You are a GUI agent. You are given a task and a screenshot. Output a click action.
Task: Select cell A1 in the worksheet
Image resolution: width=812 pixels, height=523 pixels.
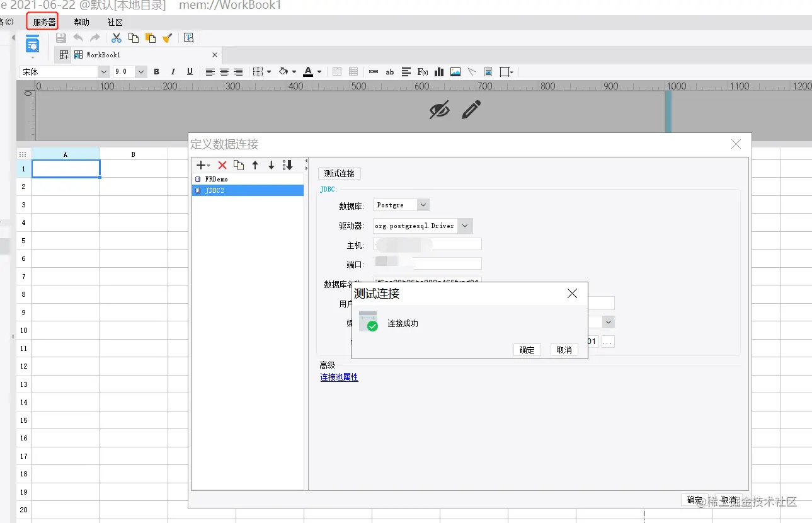click(x=66, y=168)
